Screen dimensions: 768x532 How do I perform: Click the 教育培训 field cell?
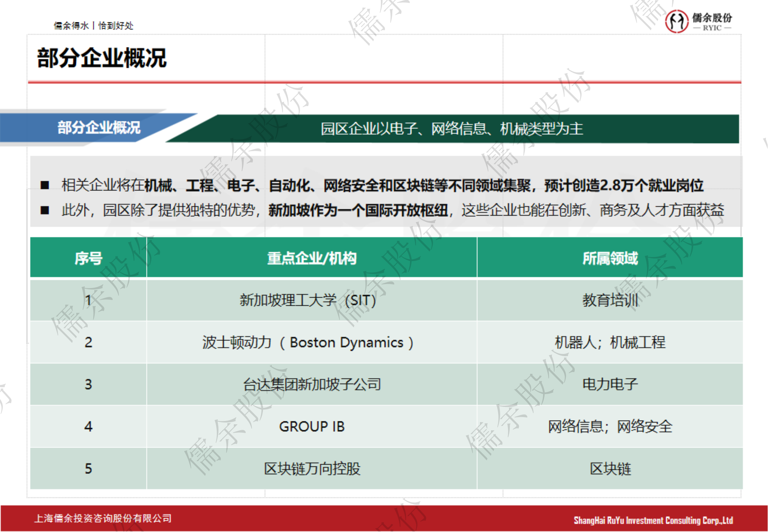[609, 300]
